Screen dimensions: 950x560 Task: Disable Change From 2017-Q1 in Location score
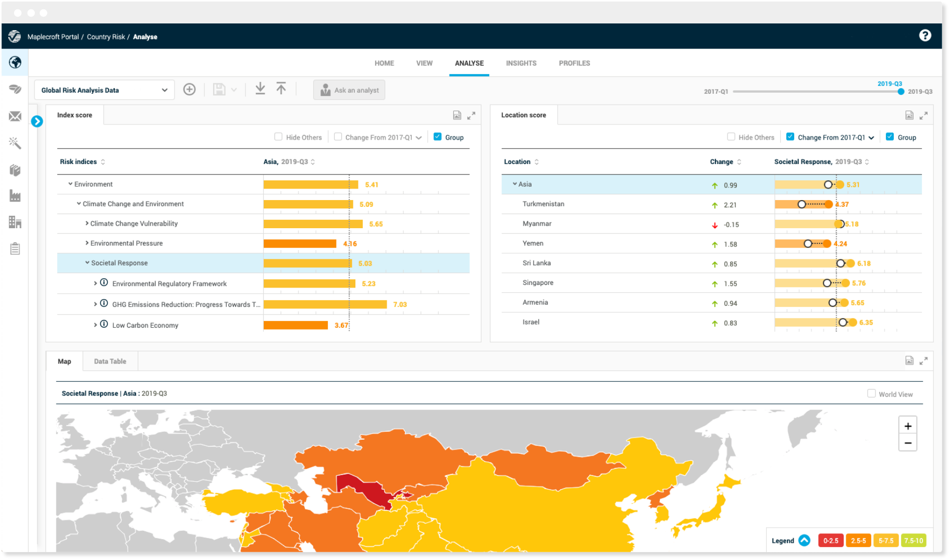point(790,136)
